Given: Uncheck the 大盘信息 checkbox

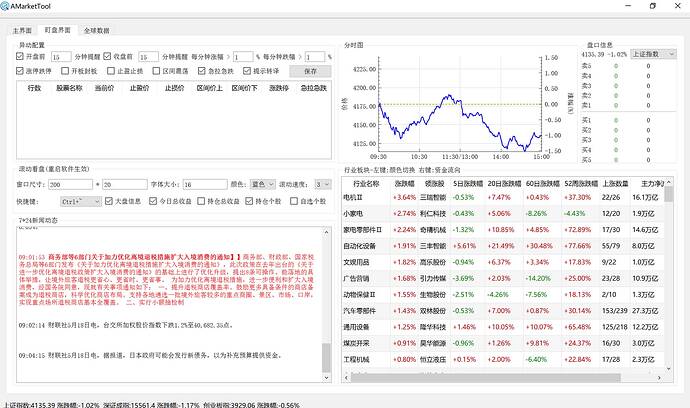Looking at the screenshot, I should click(109, 201).
